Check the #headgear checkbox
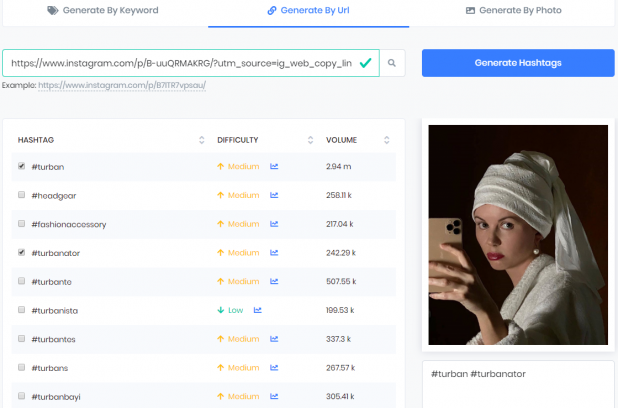The width and height of the screenshot is (618, 408). coord(22,195)
